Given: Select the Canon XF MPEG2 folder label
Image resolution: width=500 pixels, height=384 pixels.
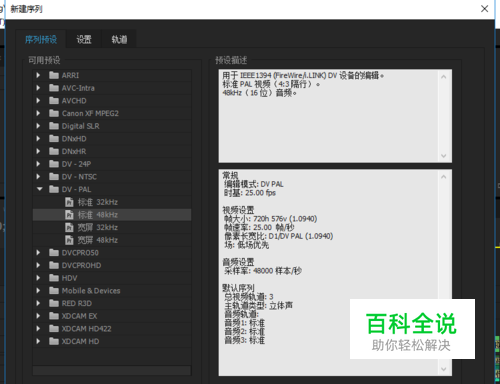Looking at the screenshot, I should click(90, 113).
